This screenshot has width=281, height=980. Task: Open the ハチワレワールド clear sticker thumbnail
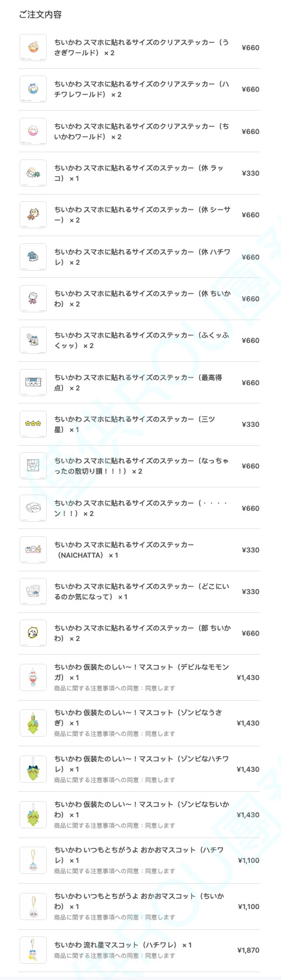[x=33, y=89]
